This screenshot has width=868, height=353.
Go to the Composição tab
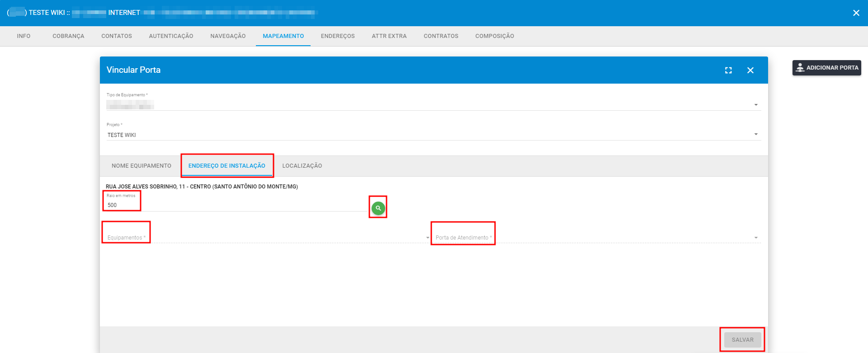click(495, 36)
